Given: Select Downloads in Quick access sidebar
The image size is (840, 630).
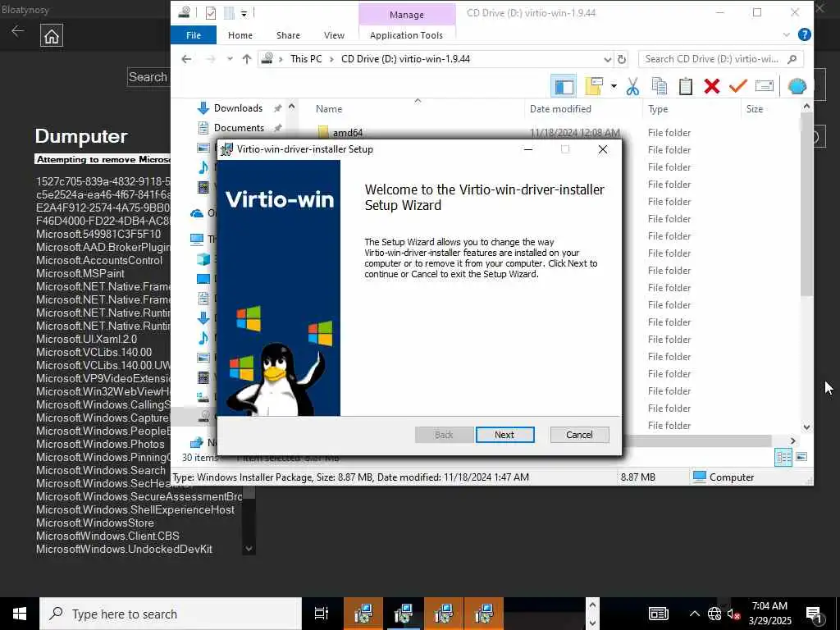Looking at the screenshot, I should coord(238,108).
